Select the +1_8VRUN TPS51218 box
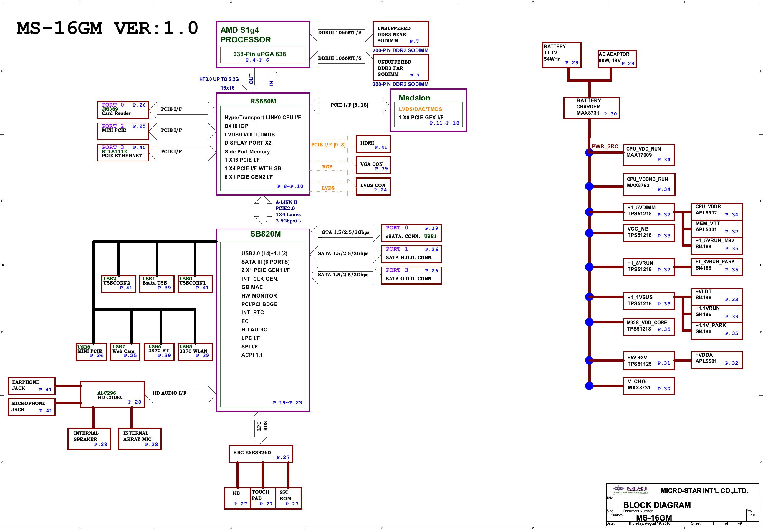The height and width of the screenshot is (532, 763). pyautogui.click(x=649, y=267)
